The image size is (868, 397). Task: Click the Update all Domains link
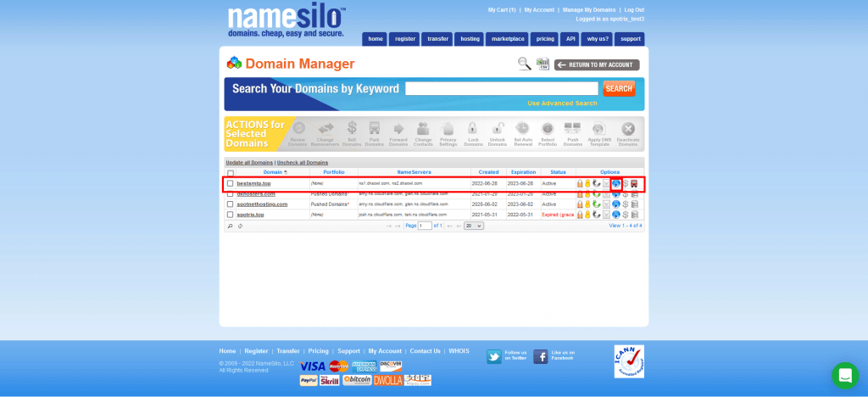[x=249, y=163]
